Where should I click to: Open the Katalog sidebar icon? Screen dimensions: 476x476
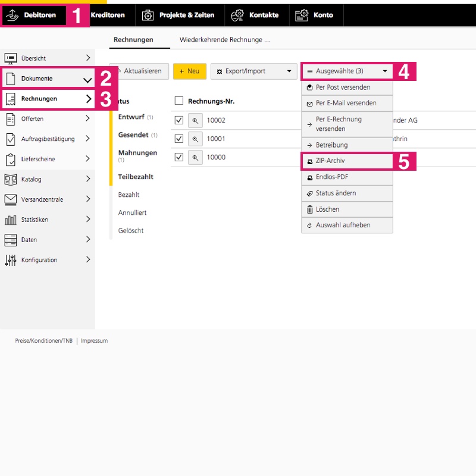click(x=11, y=179)
